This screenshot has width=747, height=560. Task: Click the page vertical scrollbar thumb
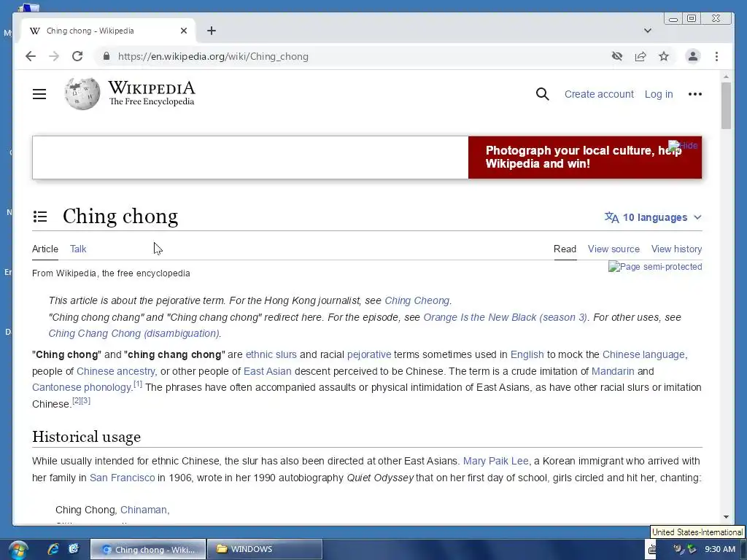point(726,106)
